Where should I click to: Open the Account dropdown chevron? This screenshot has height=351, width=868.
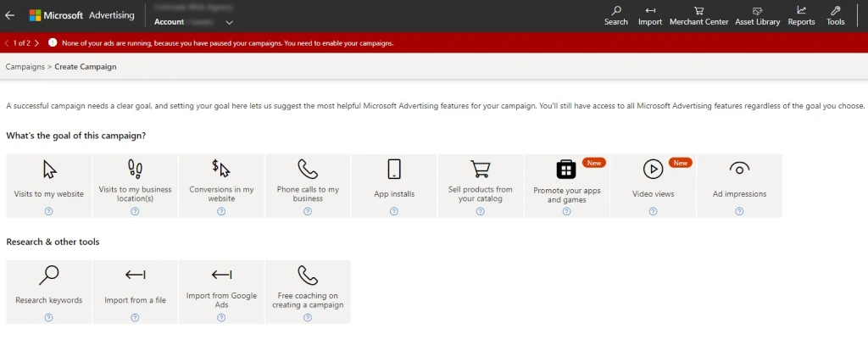tap(229, 23)
